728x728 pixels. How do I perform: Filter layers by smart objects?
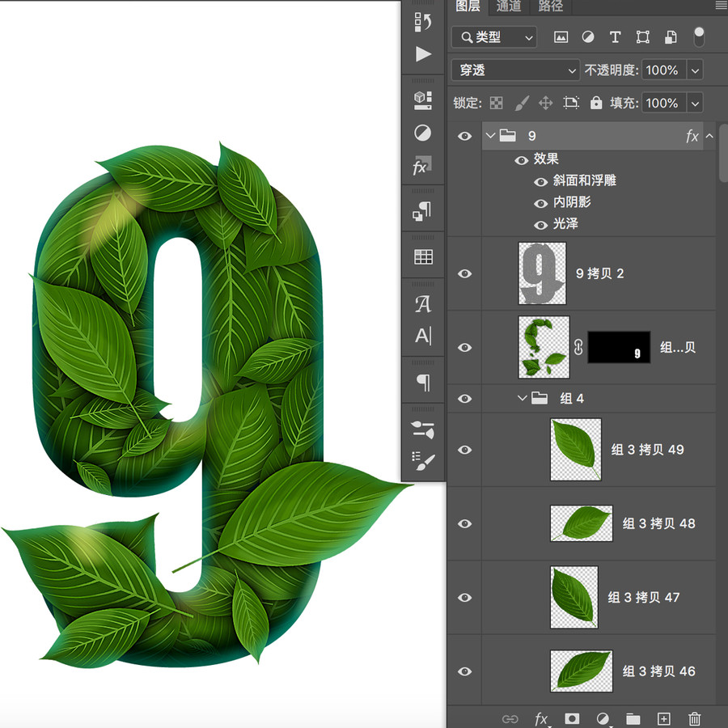pyautogui.click(x=671, y=37)
